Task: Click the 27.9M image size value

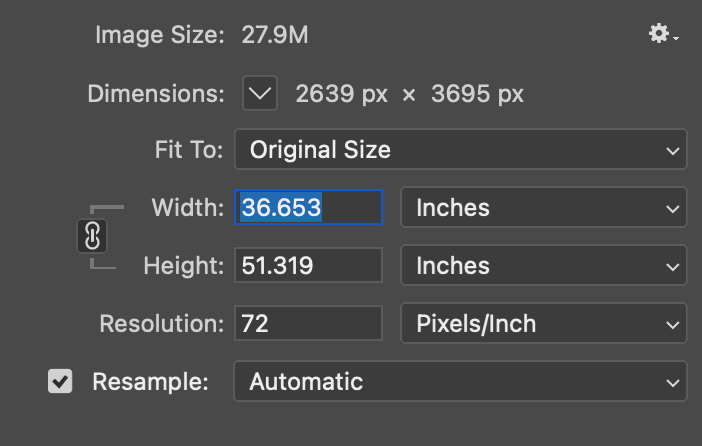Action: 275,36
